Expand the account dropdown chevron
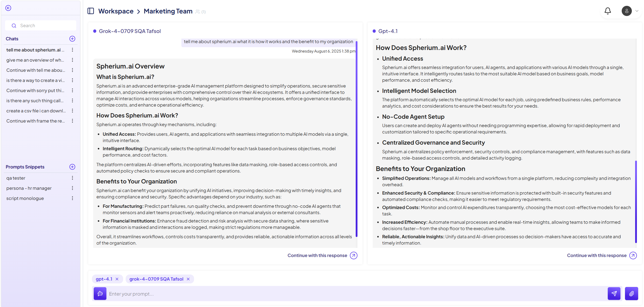The height and width of the screenshot is (307, 644). (x=637, y=11)
